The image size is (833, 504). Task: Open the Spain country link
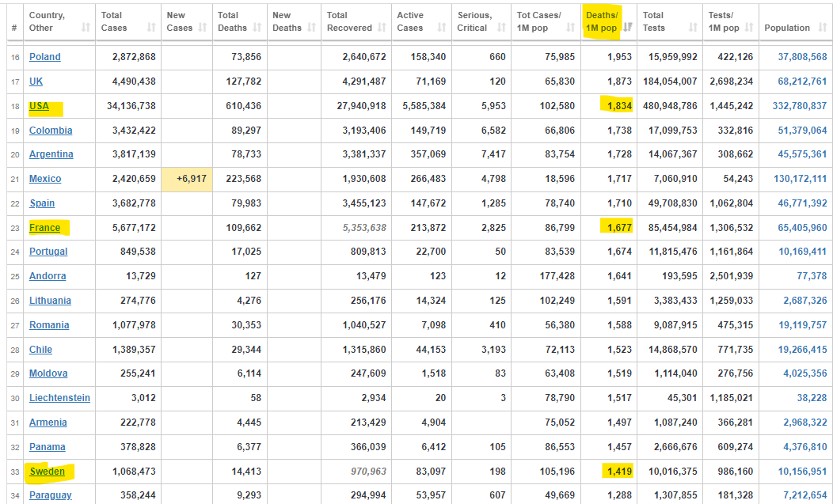42,203
